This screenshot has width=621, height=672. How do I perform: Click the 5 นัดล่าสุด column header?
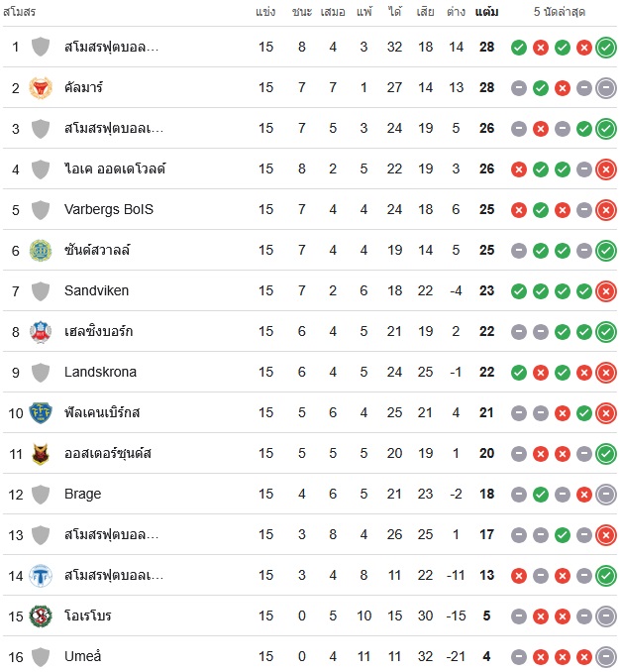click(x=560, y=12)
